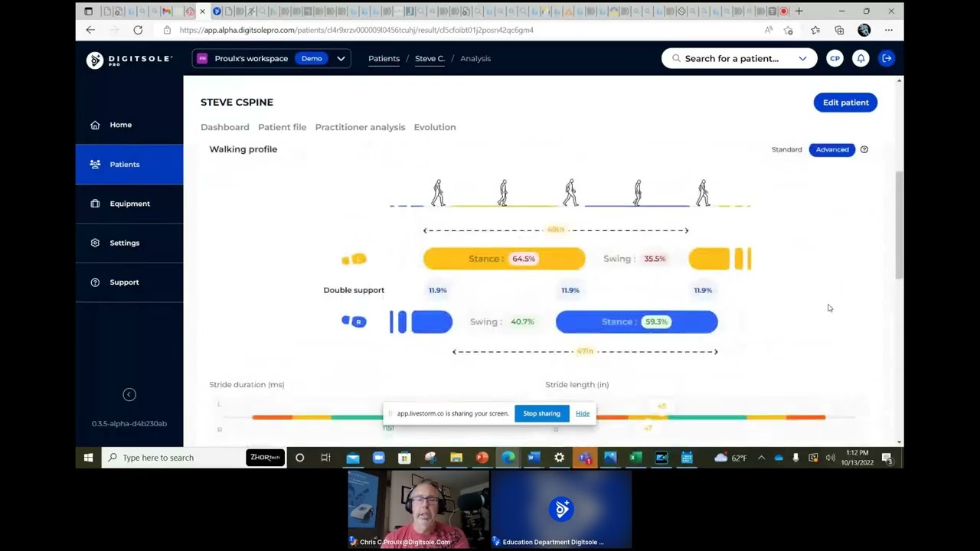
Task: Click the browser profile avatar
Action: click(x=864, y=30)
